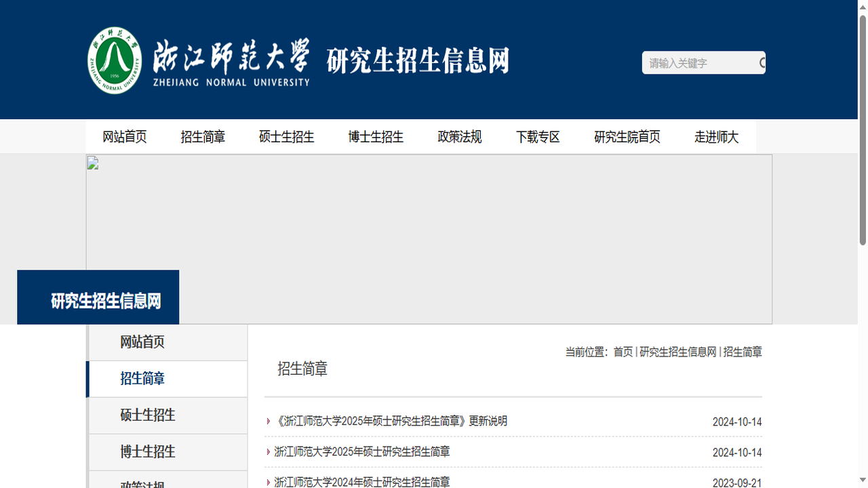Viewport: 868px width, 488px height.
Task: Click 首页 in the breadcrumb trail
Action: pos(622,352)
